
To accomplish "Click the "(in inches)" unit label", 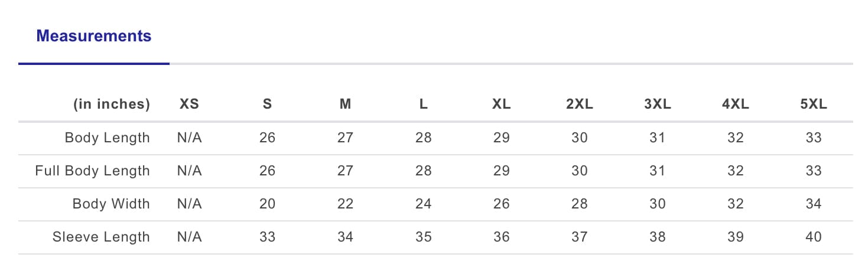I will (x=112, y=105).
